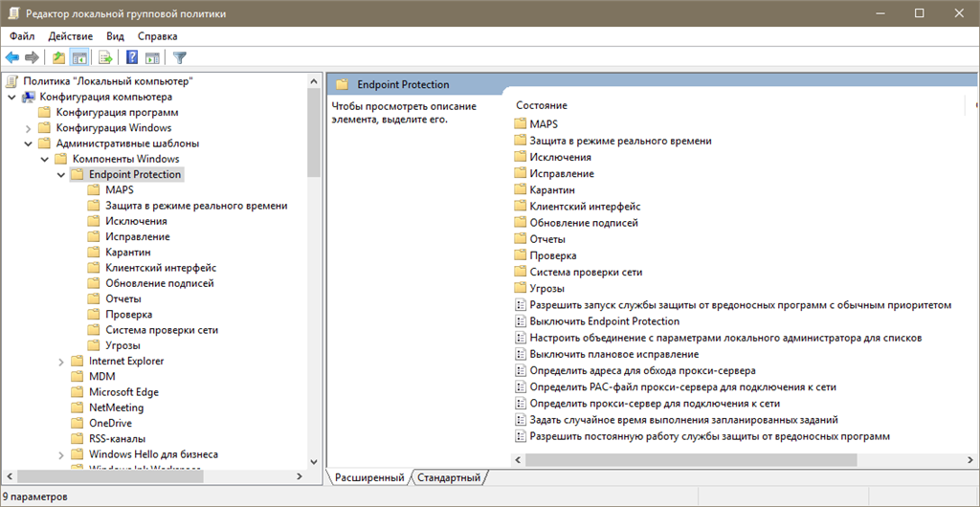Screen dimensions: 980x507
Task: Select Обновление подписей in tree
Action: 160,283
